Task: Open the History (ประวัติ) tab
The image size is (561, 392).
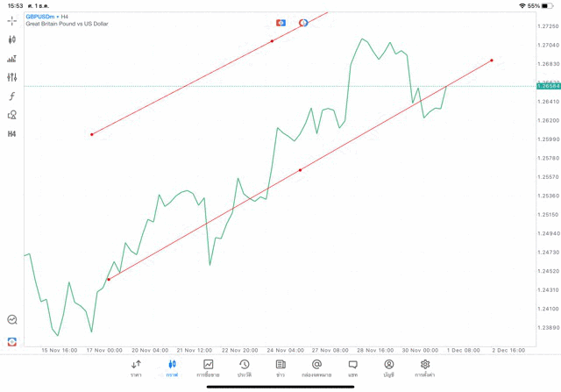Action: pyautogui.click(x=245, y=367)
